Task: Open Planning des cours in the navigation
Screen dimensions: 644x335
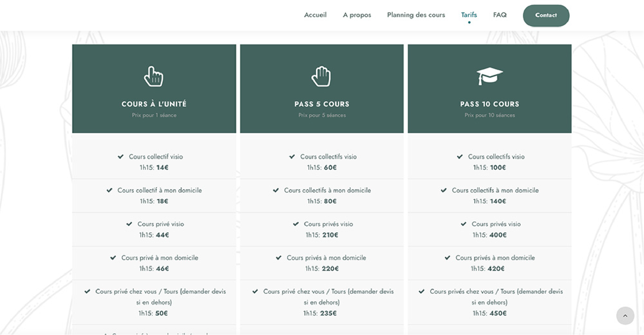Action: click(416, 15)
